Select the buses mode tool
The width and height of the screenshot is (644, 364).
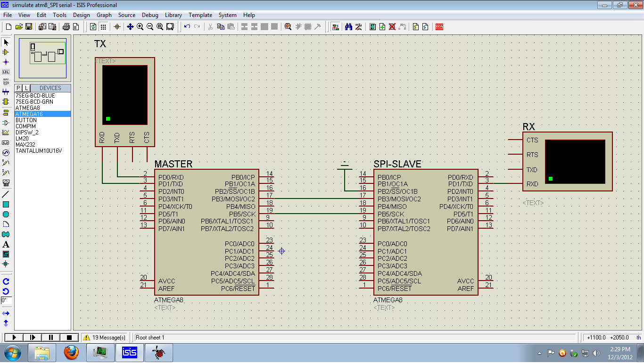pos(6,91)
